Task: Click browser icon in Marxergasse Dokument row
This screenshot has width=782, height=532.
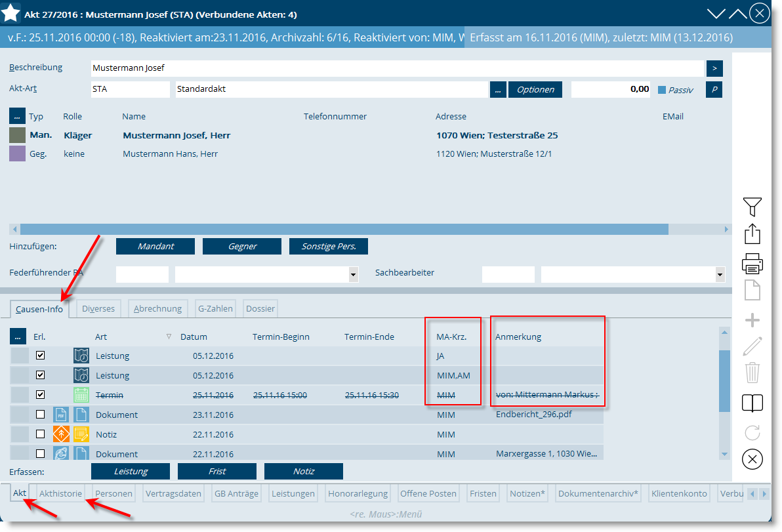Action: point(61,453)
